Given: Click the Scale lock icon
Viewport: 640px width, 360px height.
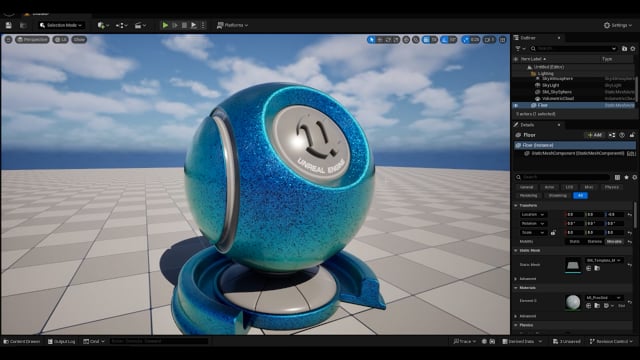Looking at the screenshot, I should pyautogui.click(x=553, y=233).
